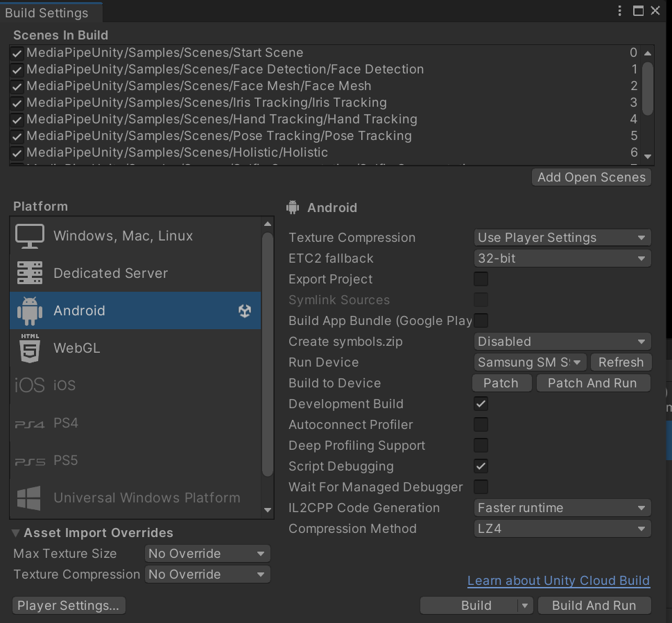
Task: Enable the Export Project checkbox
Action: click(481, 279)
